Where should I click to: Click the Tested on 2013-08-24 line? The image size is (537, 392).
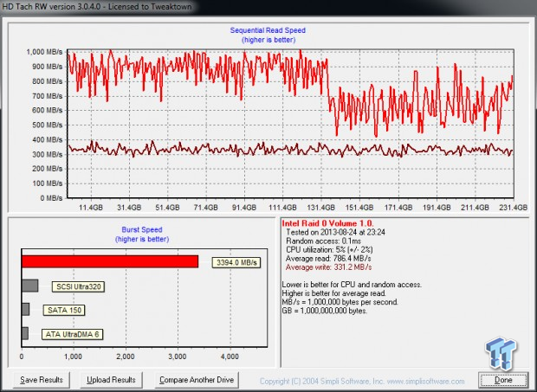pos(336,232)
